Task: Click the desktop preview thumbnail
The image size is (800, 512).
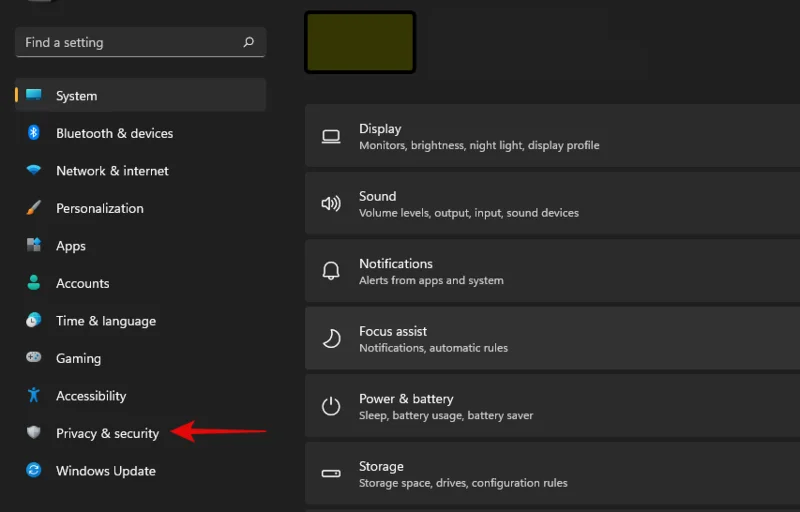Action: 360,42
